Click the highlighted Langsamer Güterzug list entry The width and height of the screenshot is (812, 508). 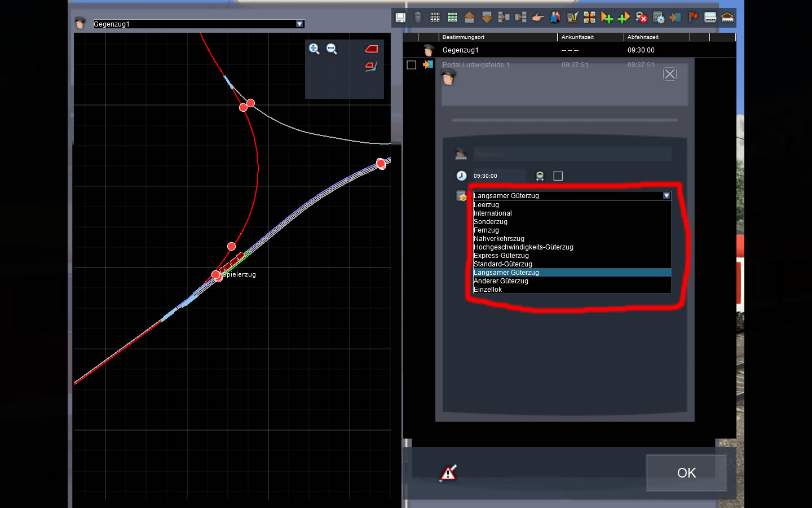(x=572, y=273)
